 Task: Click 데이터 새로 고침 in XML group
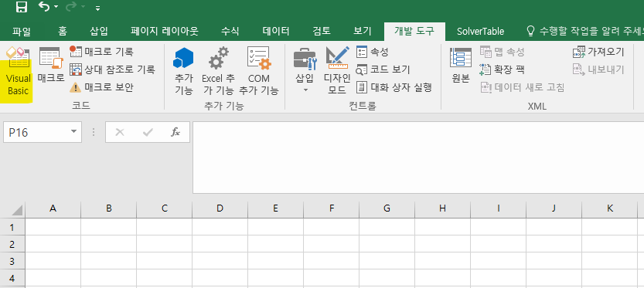pos(523,87)
